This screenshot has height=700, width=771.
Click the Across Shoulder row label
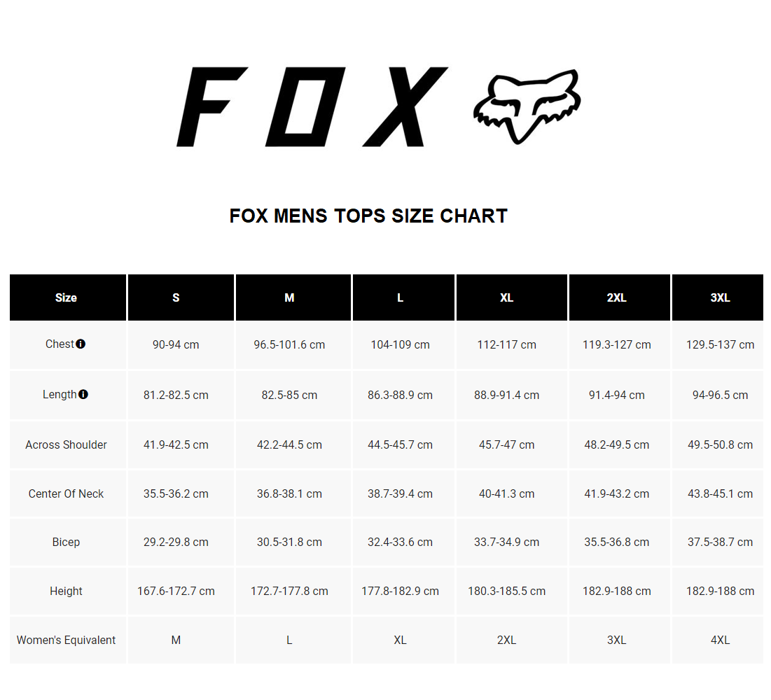tap(66, 444)
